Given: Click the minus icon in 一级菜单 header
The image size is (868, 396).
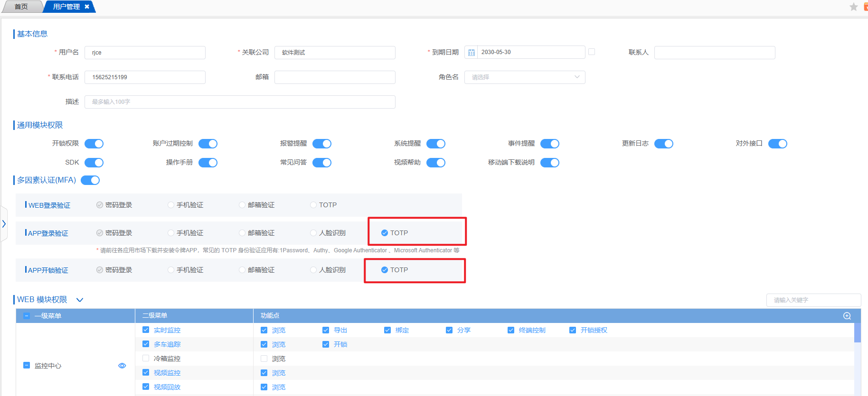Looking at the screenshot, I should click(27, 316).
